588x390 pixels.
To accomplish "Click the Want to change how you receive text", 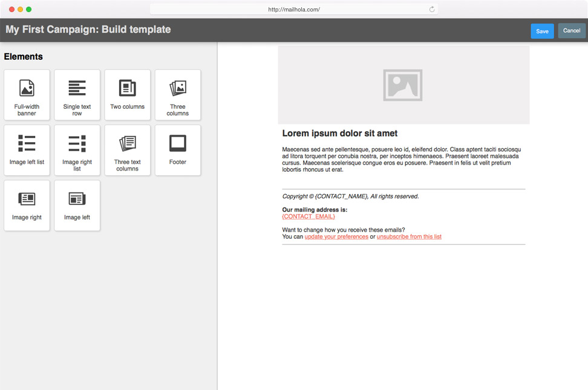I will [x=344, y=230].
